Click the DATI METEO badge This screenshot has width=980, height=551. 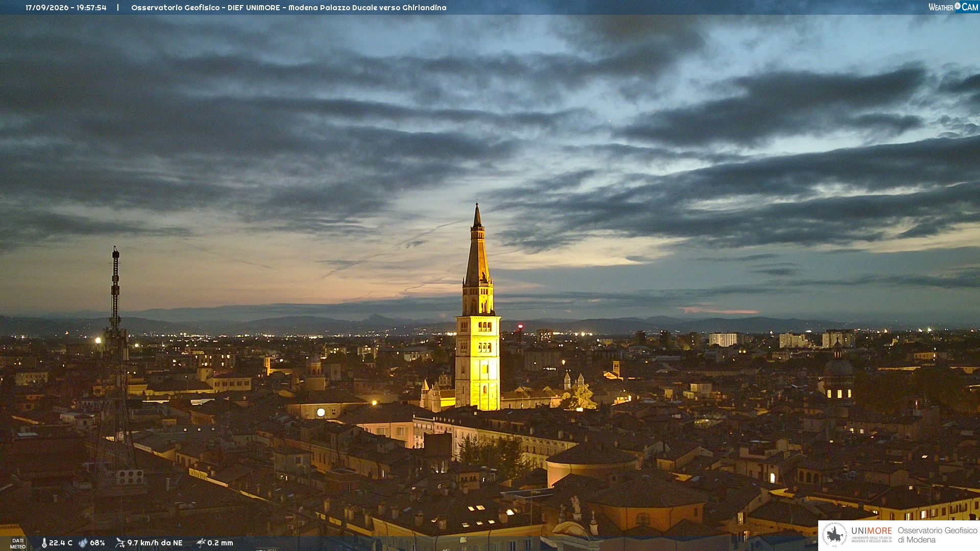[18, 543]
